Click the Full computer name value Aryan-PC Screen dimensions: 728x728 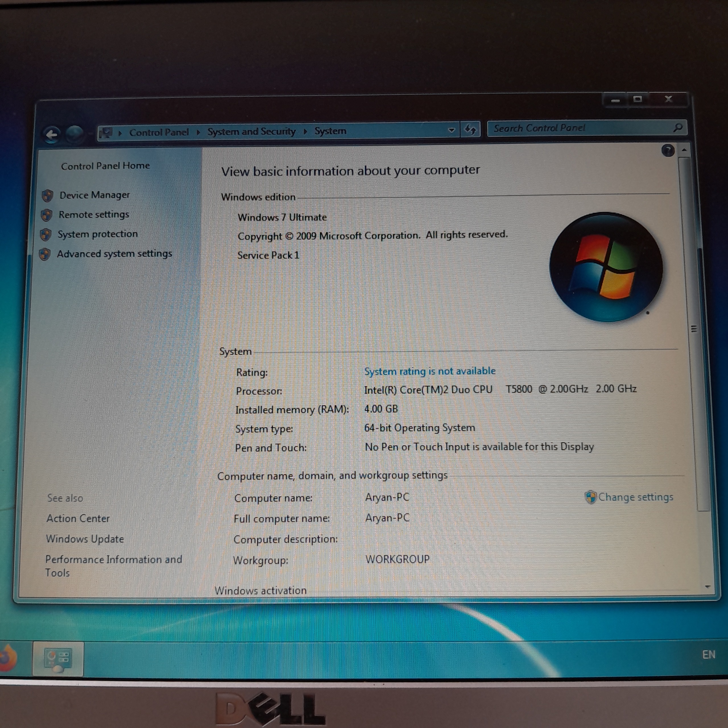click(387, 518)
